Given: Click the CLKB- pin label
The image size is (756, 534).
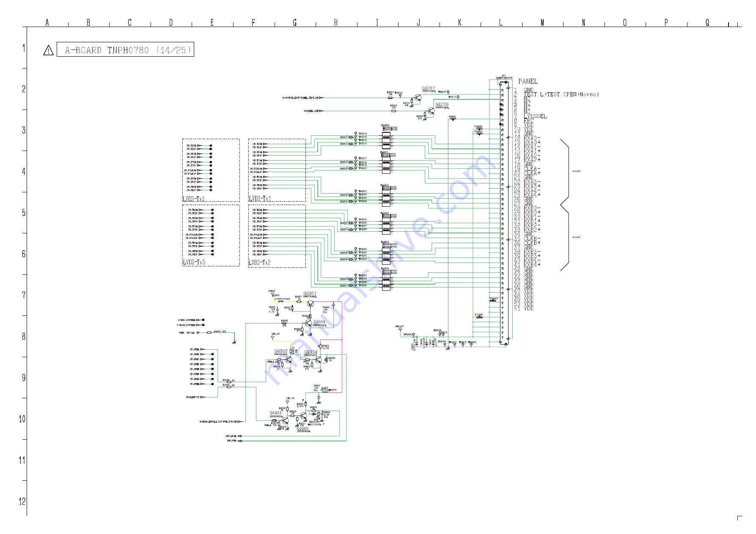Looking at the screenshot, I should (x=532, y=238).
